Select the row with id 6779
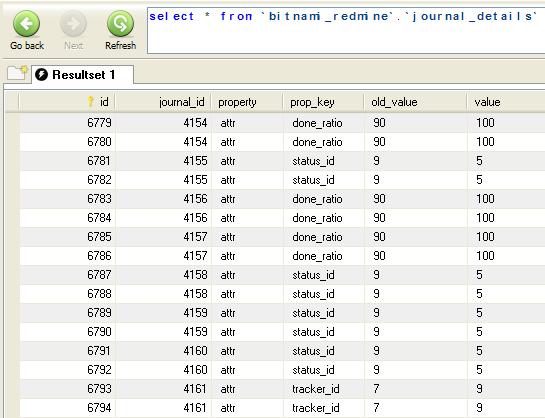The height and width of the screenshot is (418, 545). tap(282, 123)
